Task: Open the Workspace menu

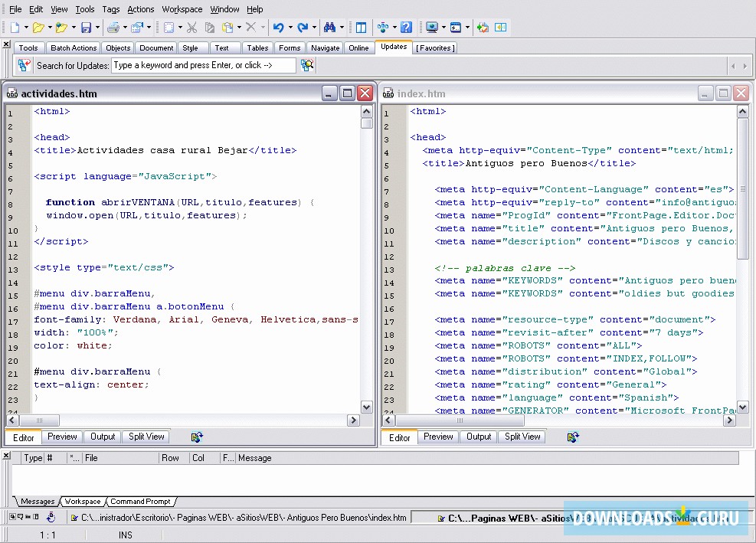Action: pos(182,9)
